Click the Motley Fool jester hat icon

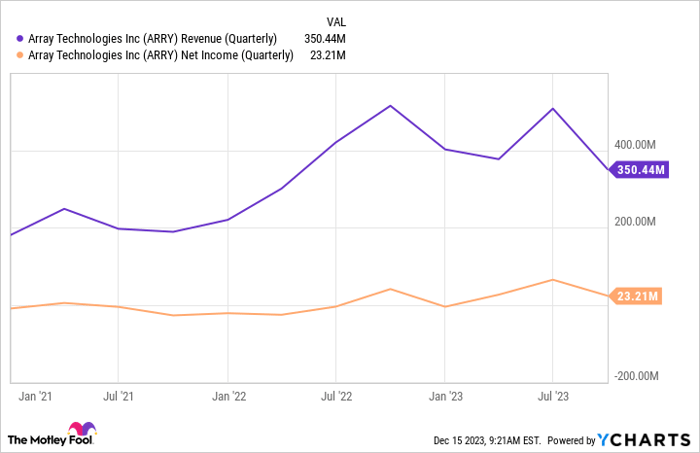82,428
